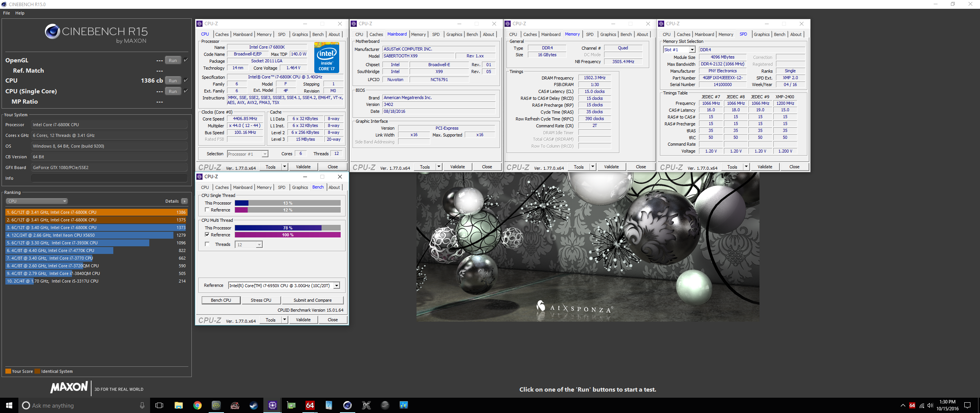Click Cortana microphone icon in search box
The height and width of the screenshot is (413, 980).
142,405
